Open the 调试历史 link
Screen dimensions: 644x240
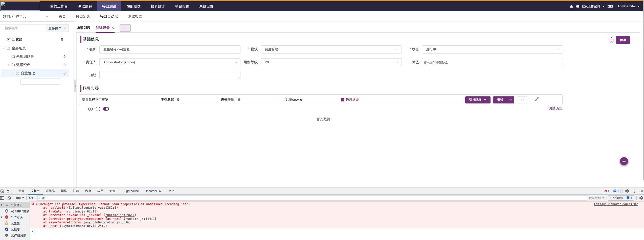556,108
